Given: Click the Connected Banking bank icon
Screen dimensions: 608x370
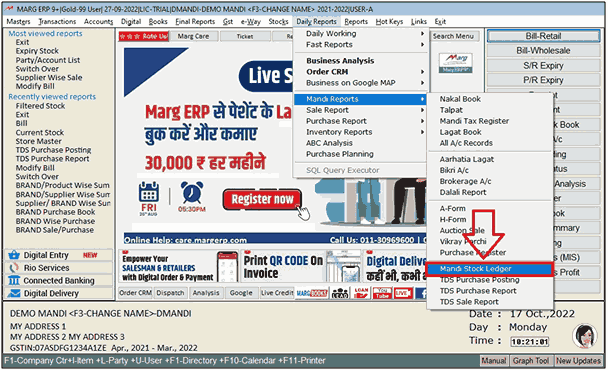Looking at the screenshot, I should click(14, 280).
